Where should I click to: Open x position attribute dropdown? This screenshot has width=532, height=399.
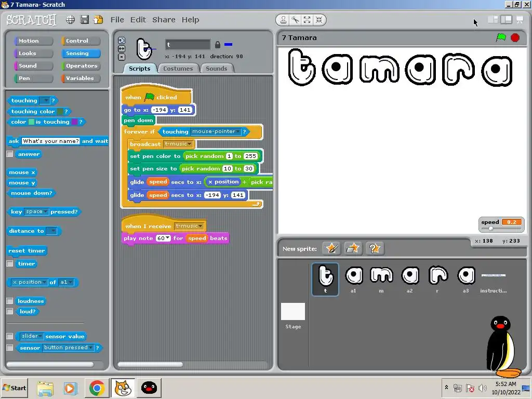point(29,282)
